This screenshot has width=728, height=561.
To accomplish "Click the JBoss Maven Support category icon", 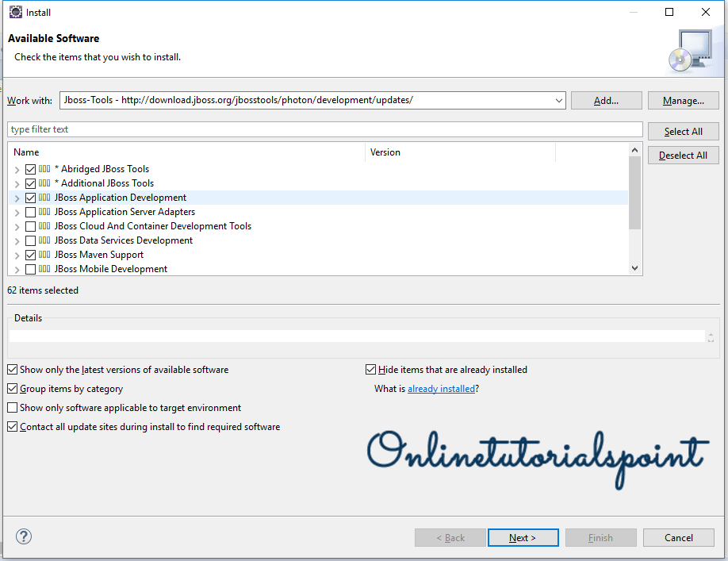I will 45,254.
